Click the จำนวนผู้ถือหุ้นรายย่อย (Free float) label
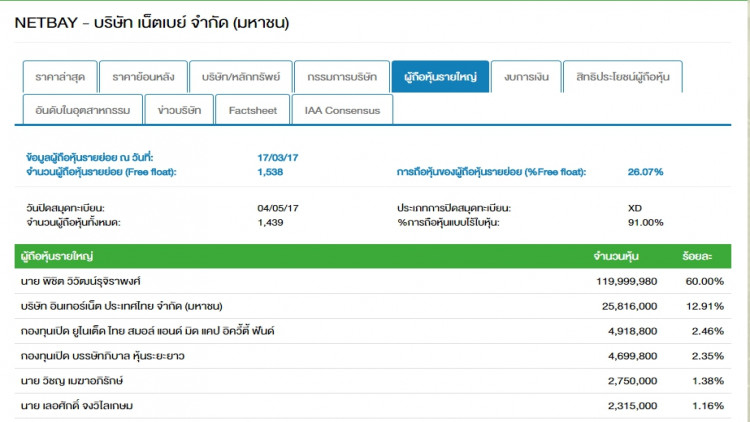The height and width of the screenshot is (422, 750). [x=101, y=172]
